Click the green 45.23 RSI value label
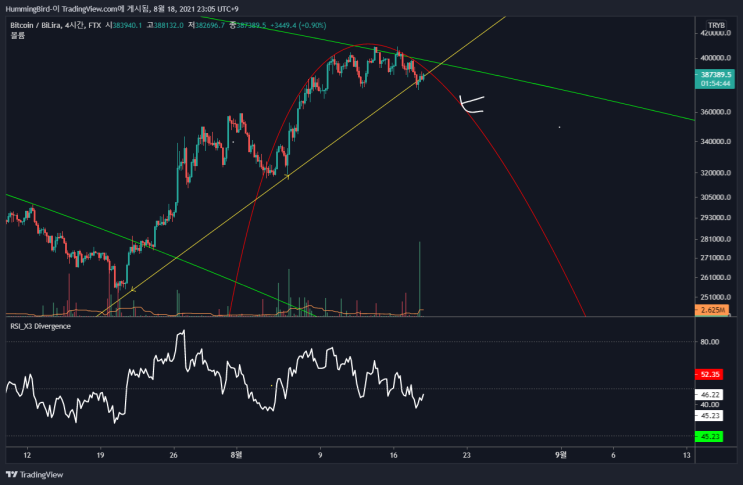 pyautogui.click(x=709, y=437)
